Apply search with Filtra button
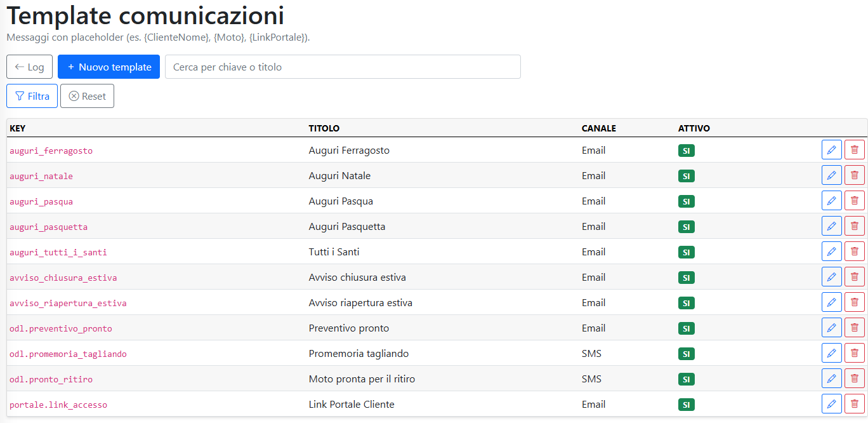This screenshot has width=868, height=423. point(32,97)
